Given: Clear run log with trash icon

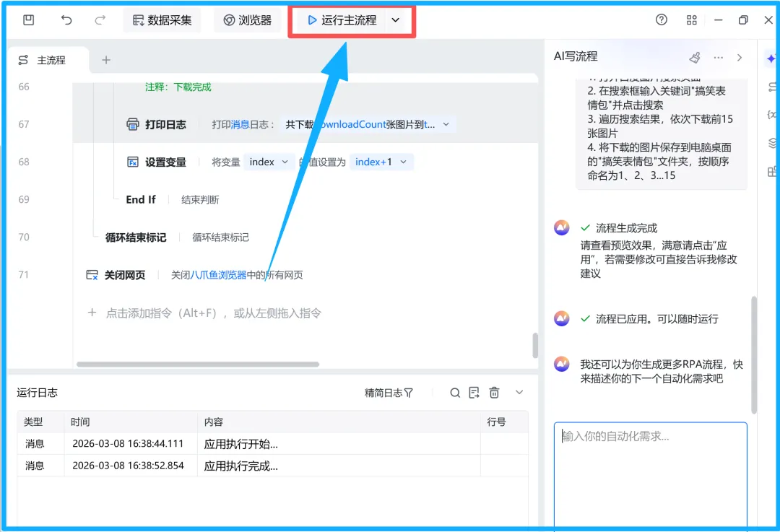Looking at the screenshot, I should click(x=494, y=393).
